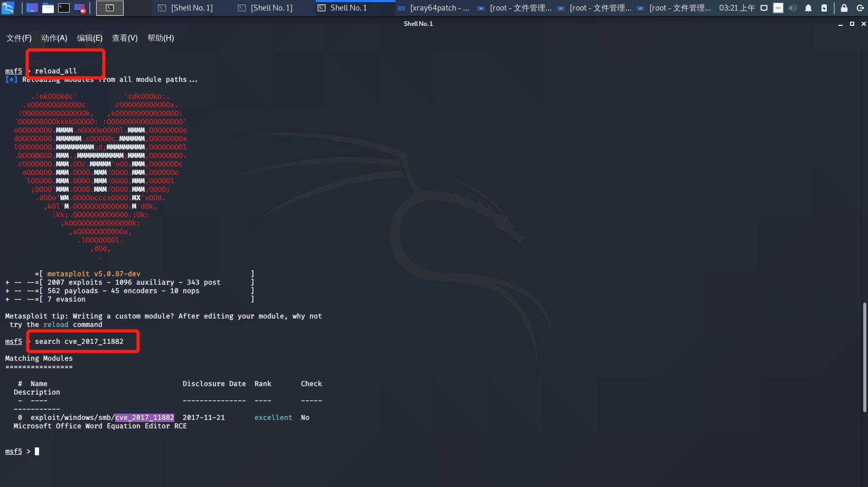Screen dimensions: 868x487
Task: Click the clock showing 03:21
Action: (x=737, y=8)
